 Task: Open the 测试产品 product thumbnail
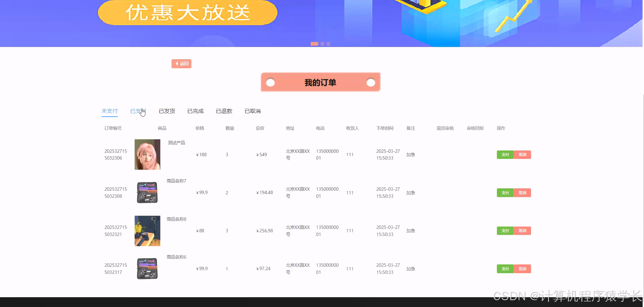[x=147, y=155]
